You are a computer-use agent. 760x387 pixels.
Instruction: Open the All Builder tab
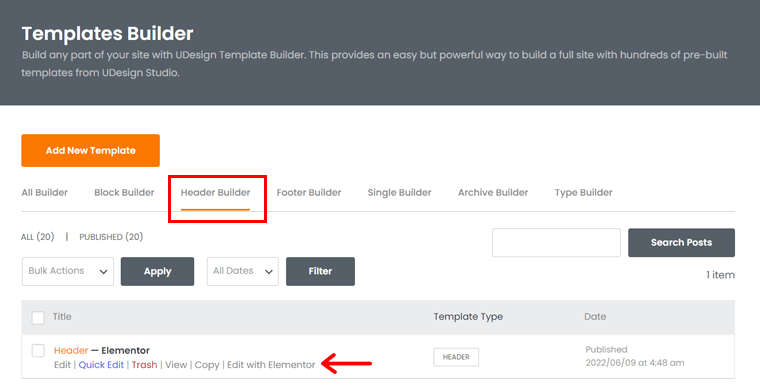click(45, 193)
